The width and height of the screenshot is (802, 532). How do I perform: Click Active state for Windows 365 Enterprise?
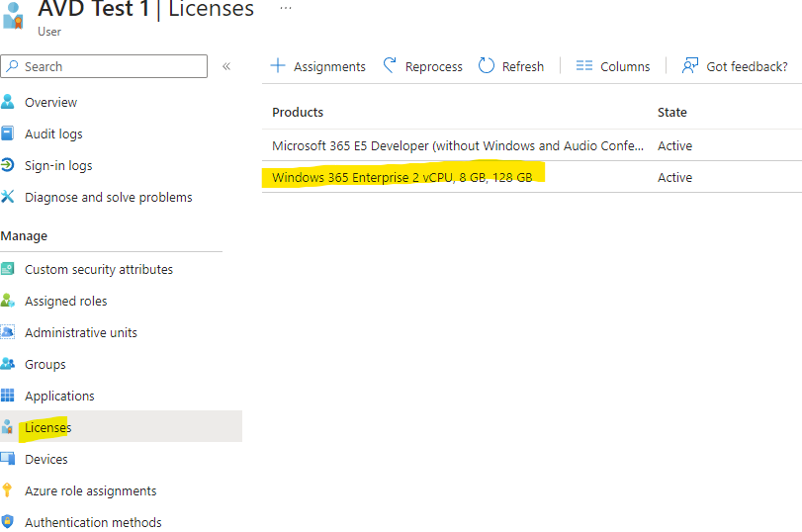pyautogui.click(x=674, y=178)
